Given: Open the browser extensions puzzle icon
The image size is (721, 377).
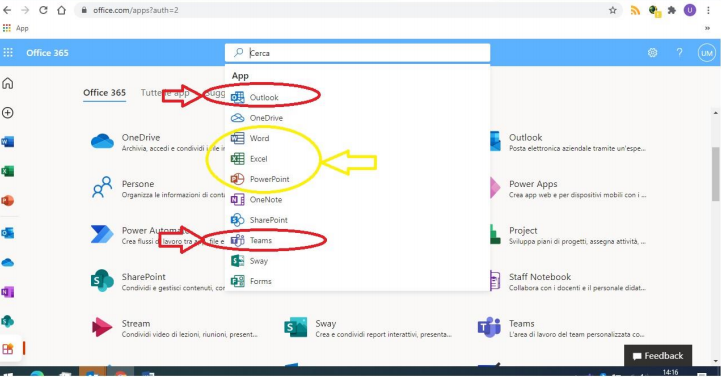Looking at the screenshot, I should [672, 10].
